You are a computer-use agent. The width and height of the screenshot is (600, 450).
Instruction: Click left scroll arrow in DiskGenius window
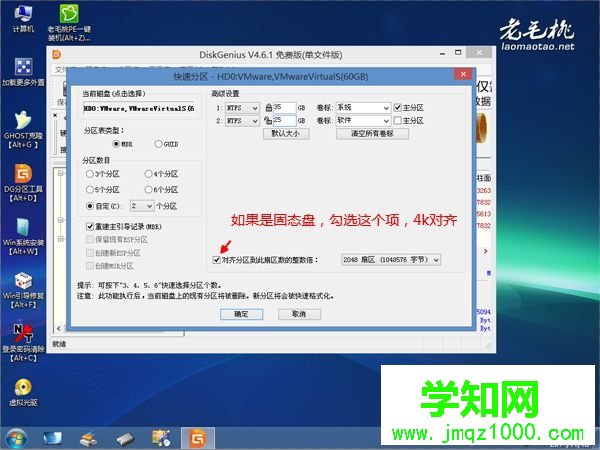tap(59, 328)
